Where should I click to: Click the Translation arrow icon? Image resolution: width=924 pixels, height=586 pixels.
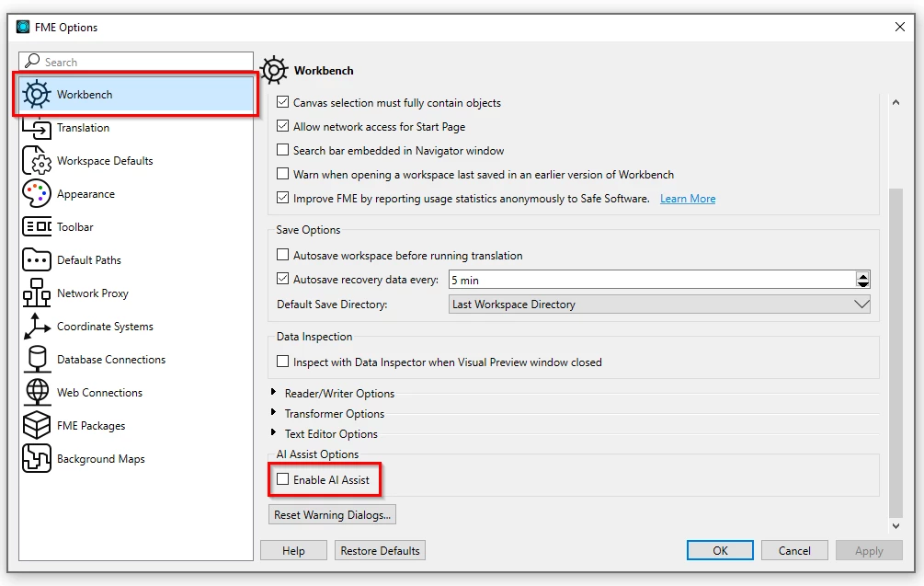click(37, 128)
